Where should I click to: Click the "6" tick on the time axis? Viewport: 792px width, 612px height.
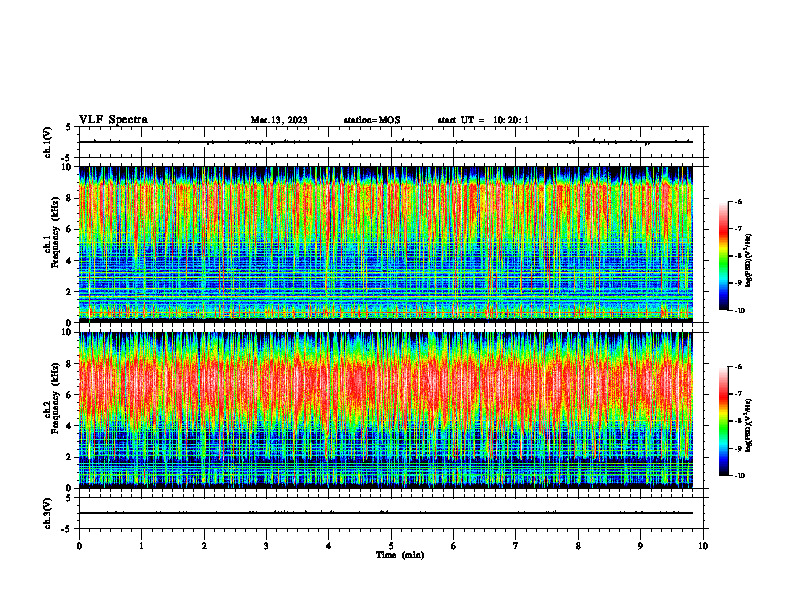click(x=454, y=546)
